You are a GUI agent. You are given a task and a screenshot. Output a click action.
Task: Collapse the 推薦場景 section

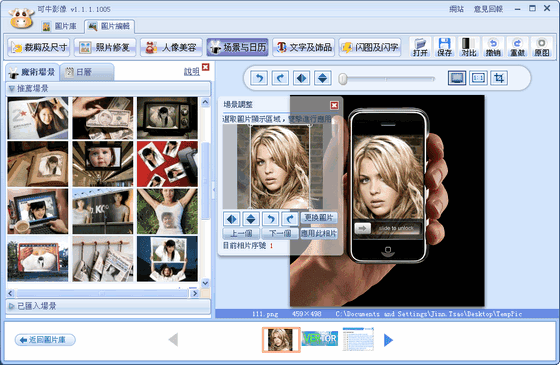pyautogui.click(x=108, y=88)
